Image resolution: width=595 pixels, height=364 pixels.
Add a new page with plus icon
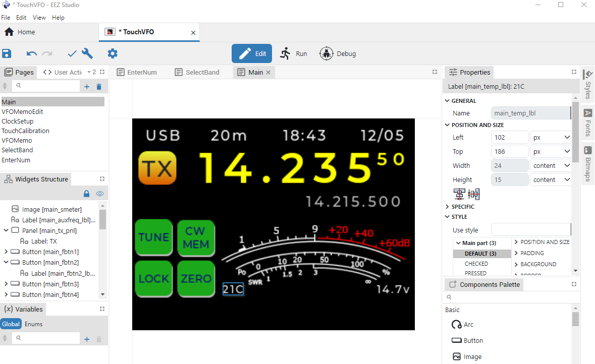[x=87, y=87]
